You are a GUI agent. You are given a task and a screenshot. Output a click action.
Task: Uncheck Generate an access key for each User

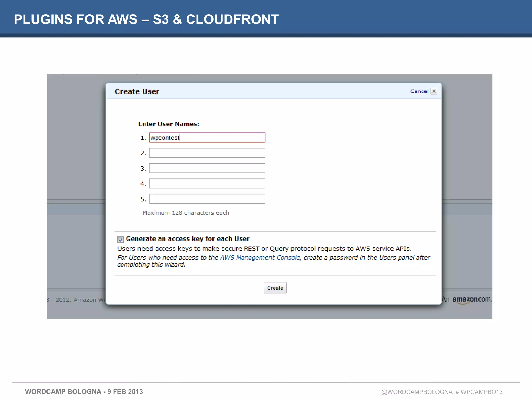(121, 239)
